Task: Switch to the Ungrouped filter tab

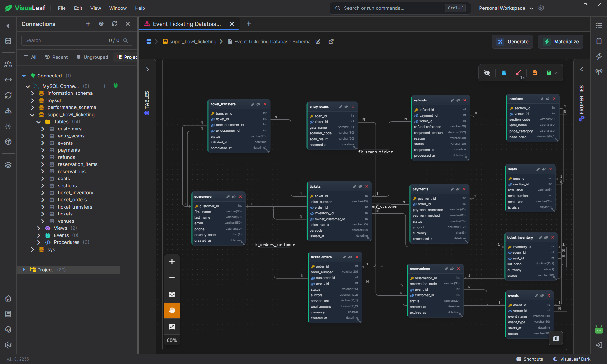Action: [x=92, y=57]
